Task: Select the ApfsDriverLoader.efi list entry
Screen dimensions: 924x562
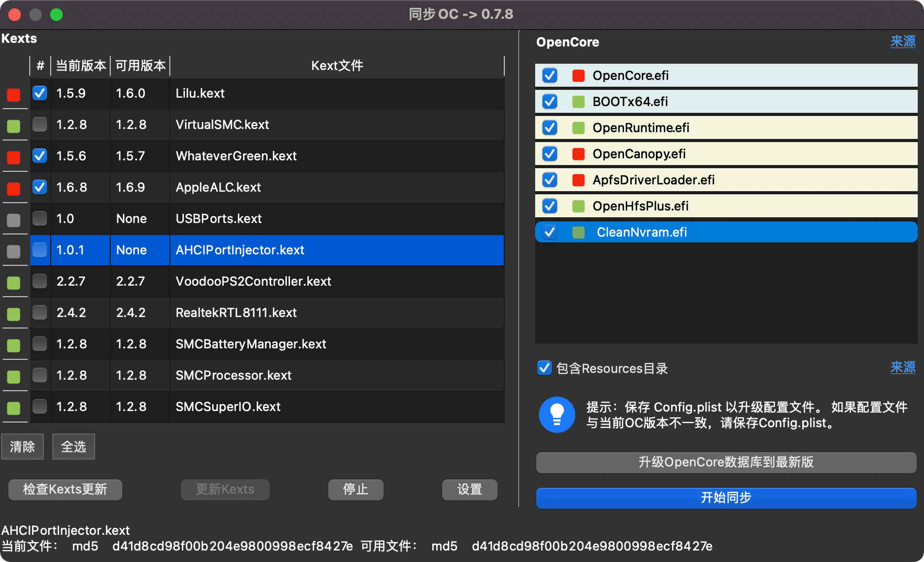Action: click(x=726, y=180)
